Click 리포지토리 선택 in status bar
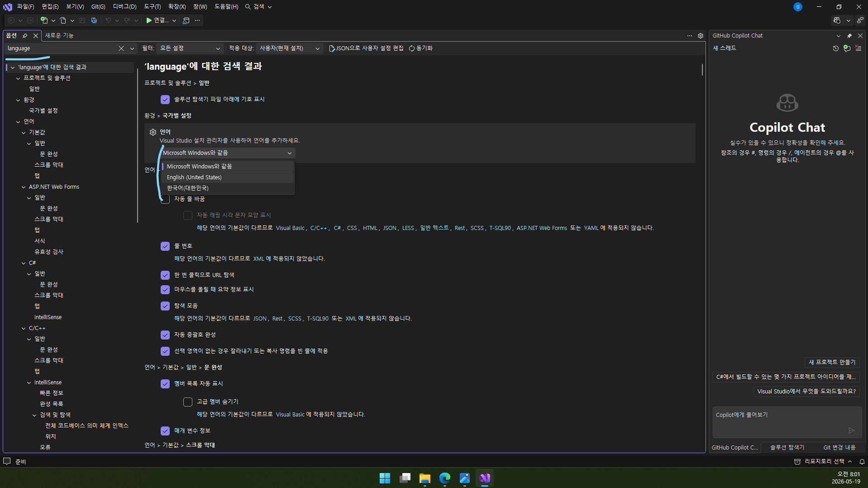 824,462
